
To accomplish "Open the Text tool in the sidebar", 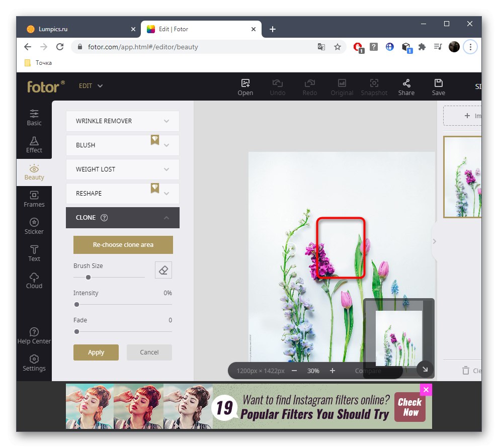I will click(34, 253).
